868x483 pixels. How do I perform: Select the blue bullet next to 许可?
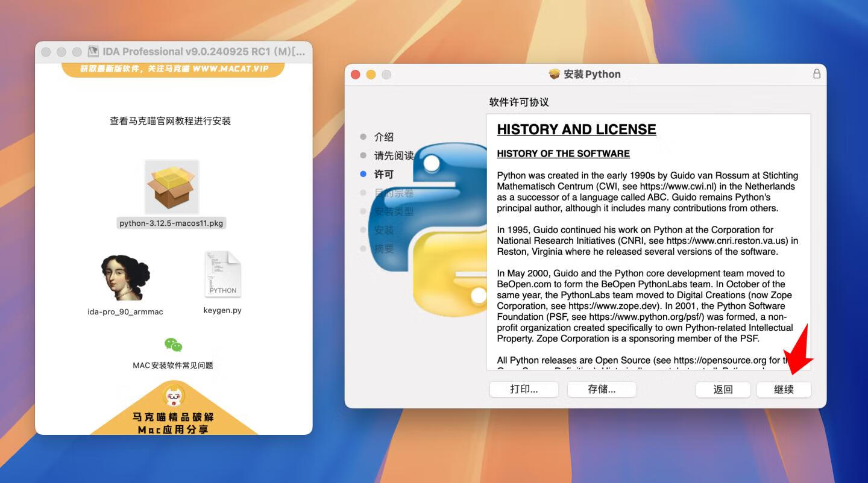(x=363, y=174)
